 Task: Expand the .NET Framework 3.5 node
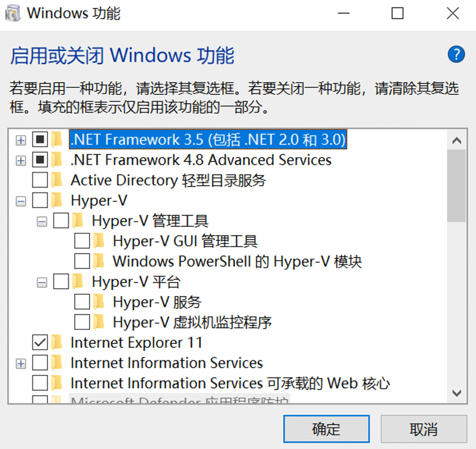(x=21, y=140)
